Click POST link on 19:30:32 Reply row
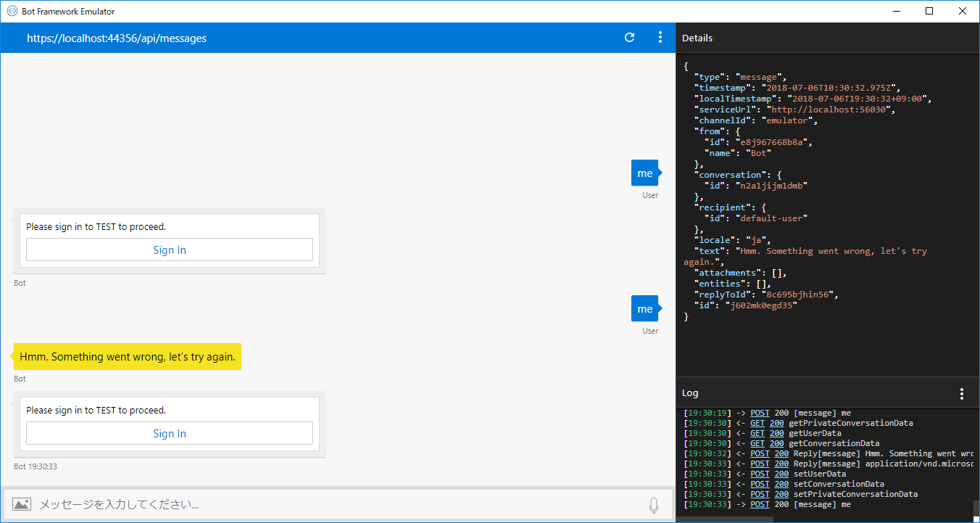The width and height of the screenshot is (980, 523). click(760, 453)
